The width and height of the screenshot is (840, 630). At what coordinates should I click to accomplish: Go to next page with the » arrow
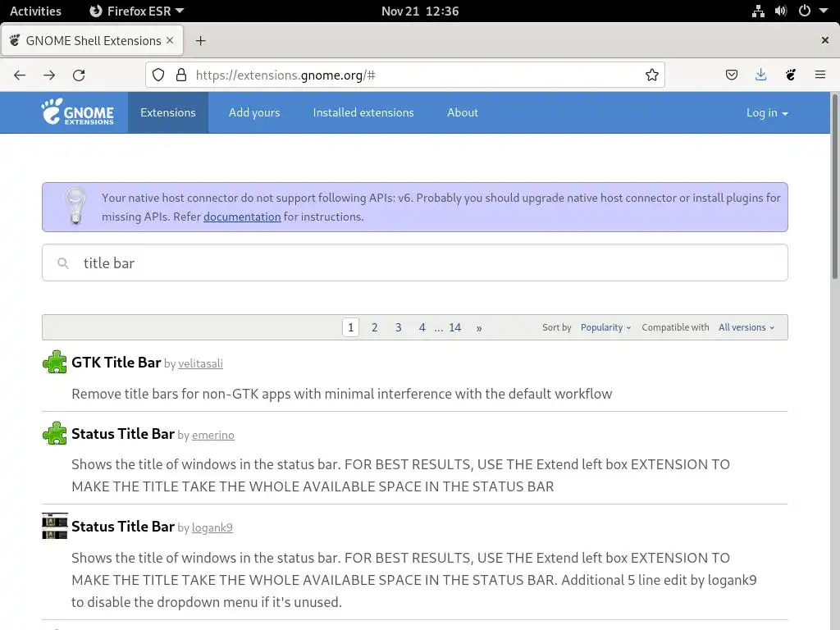[x=479, y=328]
